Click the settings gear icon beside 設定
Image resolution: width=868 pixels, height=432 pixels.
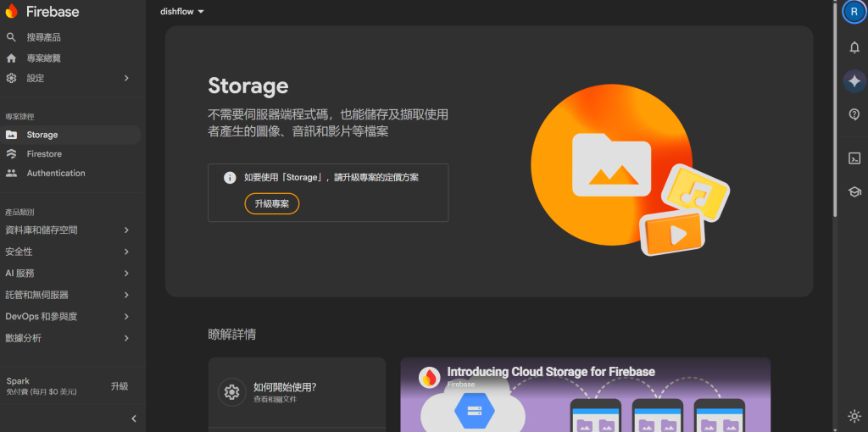tap(11, 78)
